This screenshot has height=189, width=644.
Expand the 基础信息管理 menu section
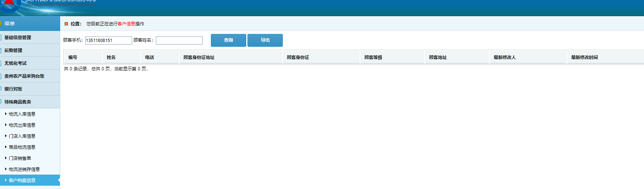coord(18,38)
